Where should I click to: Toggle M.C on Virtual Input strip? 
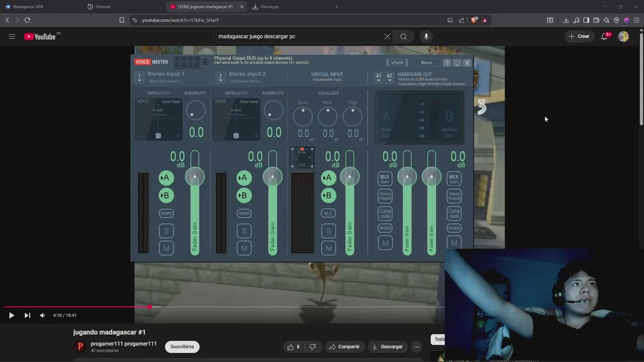329,213
